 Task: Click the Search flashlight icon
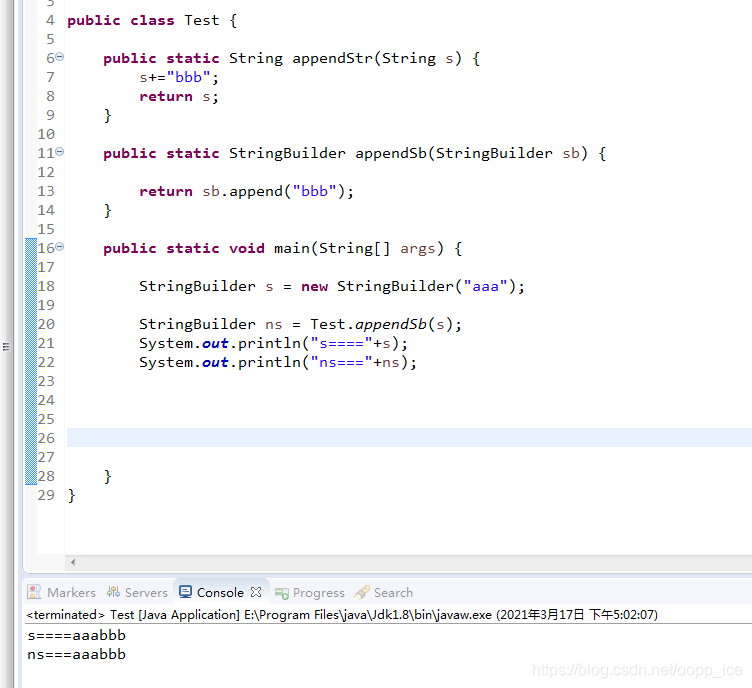(x=362, y=592)
